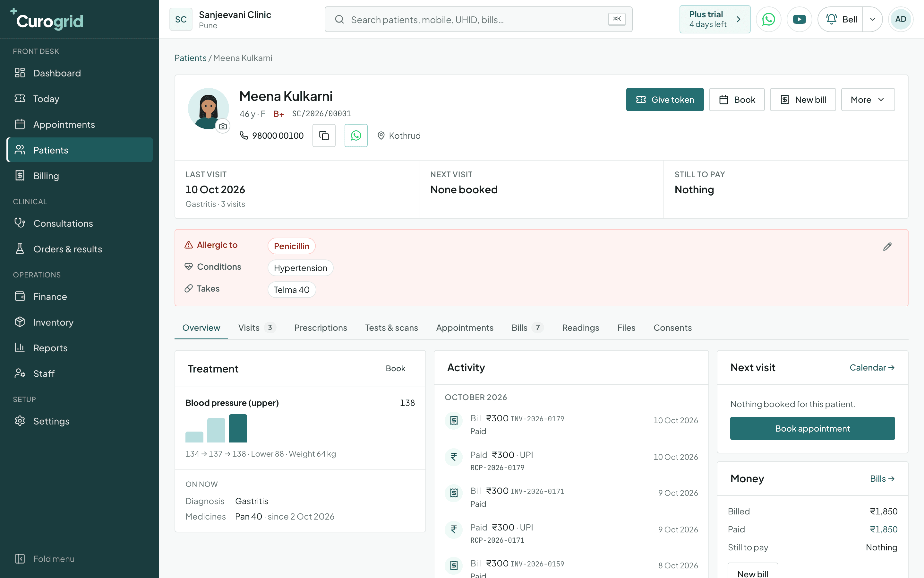924x578 pixels.
Task: Collapse sidebar with Fold menu
Action: (80, 559)
